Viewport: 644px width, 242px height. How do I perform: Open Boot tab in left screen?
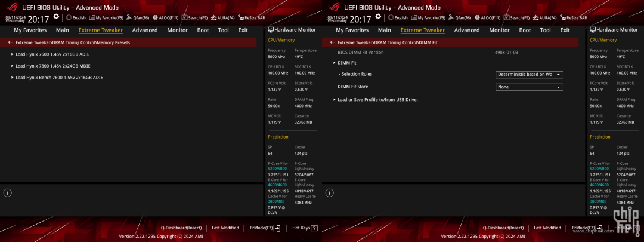pos(203,30)
